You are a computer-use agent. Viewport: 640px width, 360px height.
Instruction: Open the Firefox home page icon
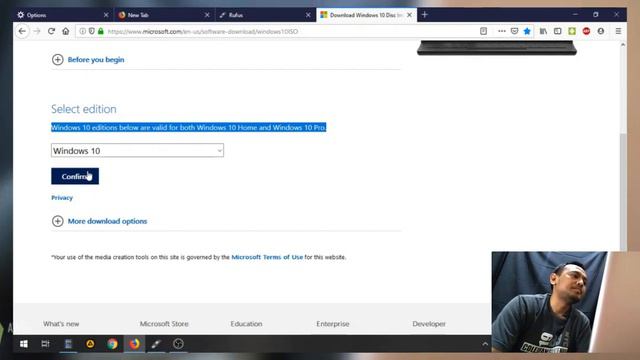(x=66, y=31)
